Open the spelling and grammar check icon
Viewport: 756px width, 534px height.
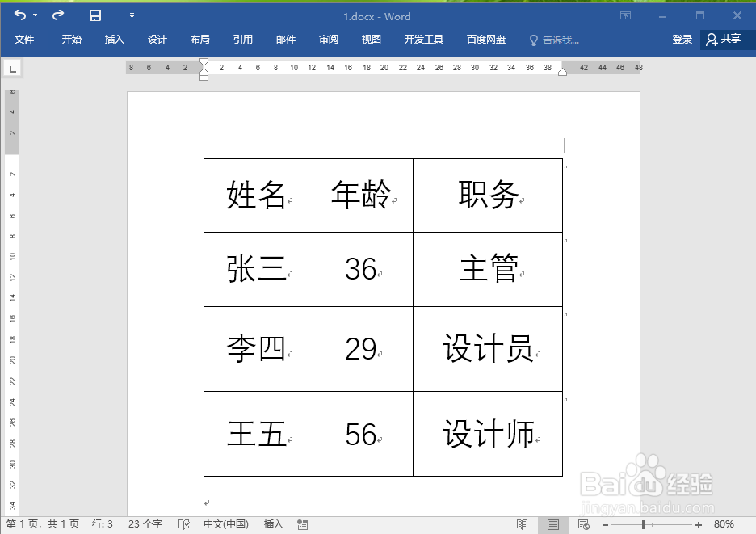pyautogui.click(x=183, y=523)
